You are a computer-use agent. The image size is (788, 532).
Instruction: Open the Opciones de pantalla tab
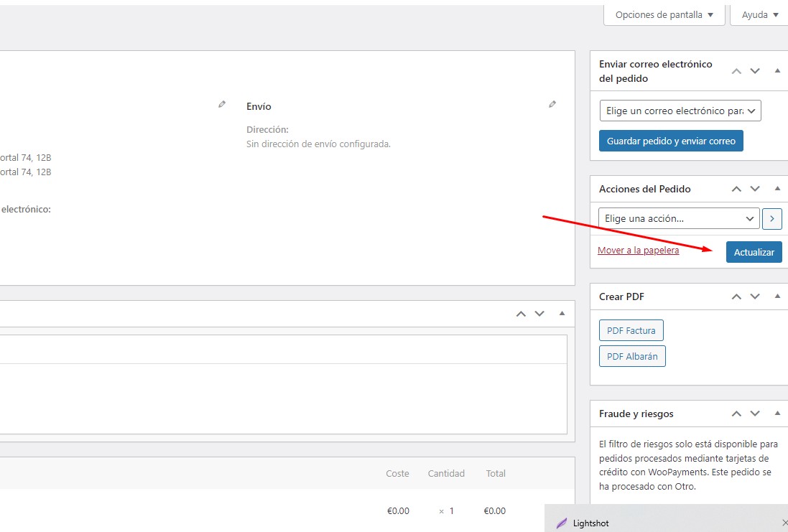664,14
